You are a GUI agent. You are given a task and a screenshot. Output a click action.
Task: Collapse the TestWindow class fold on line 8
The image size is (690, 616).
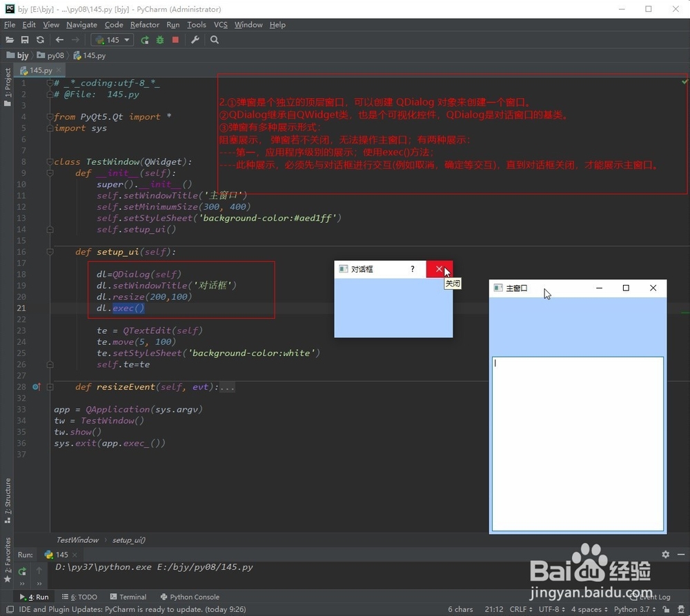50,162
